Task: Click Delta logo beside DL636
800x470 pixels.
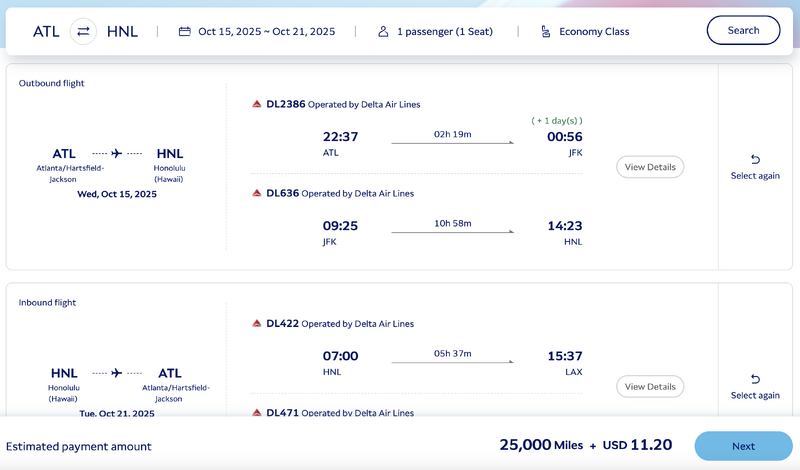Action: [257, 193]
